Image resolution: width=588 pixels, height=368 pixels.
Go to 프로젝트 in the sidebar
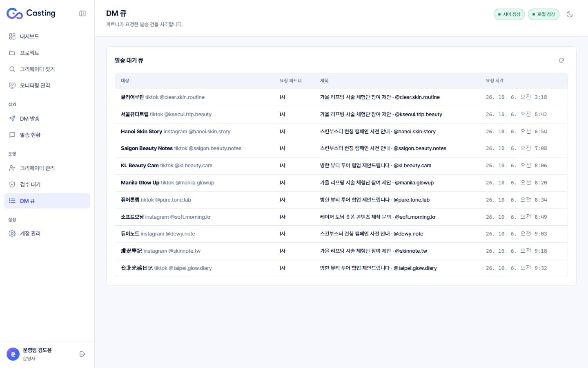coord(47,53)
